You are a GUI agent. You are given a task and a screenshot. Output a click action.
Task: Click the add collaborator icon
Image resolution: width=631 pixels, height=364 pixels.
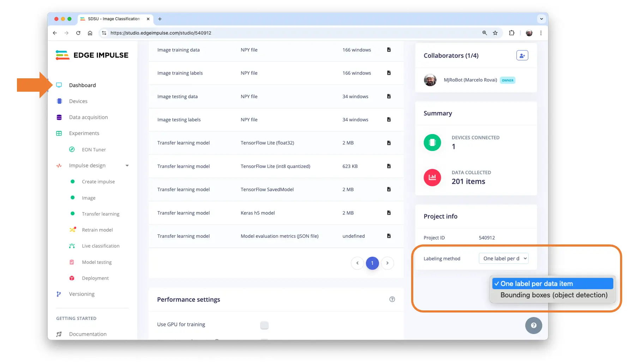pyautogui.click(x=522, y=56)
